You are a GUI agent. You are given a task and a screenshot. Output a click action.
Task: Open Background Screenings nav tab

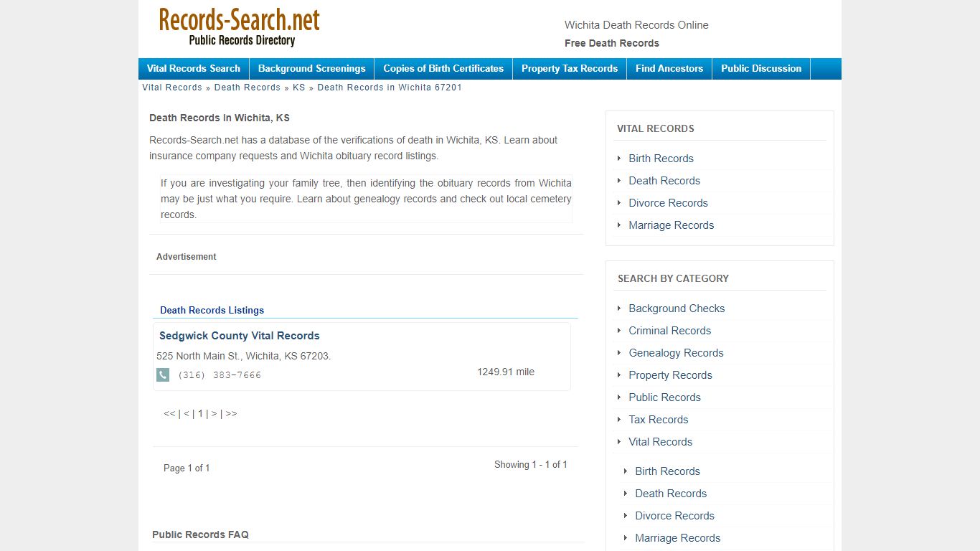(311, 69)
